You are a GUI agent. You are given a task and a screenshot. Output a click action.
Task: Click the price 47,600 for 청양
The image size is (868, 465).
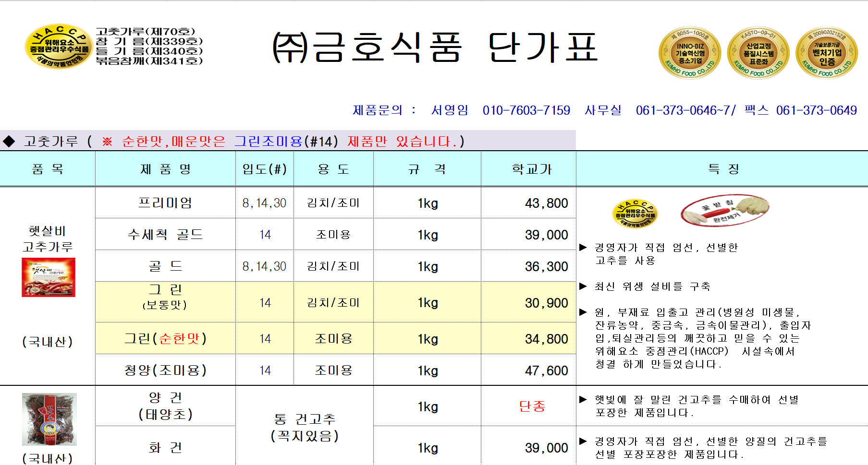546,370
